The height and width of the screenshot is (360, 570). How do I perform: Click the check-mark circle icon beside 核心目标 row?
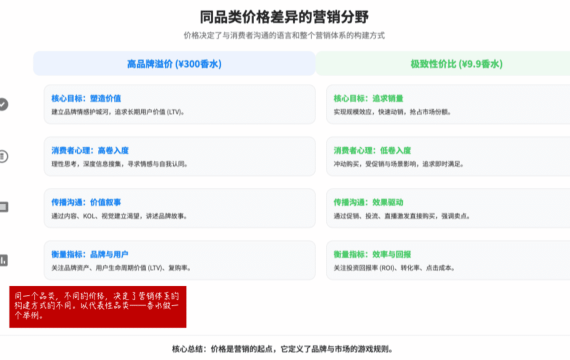[3, 104]
